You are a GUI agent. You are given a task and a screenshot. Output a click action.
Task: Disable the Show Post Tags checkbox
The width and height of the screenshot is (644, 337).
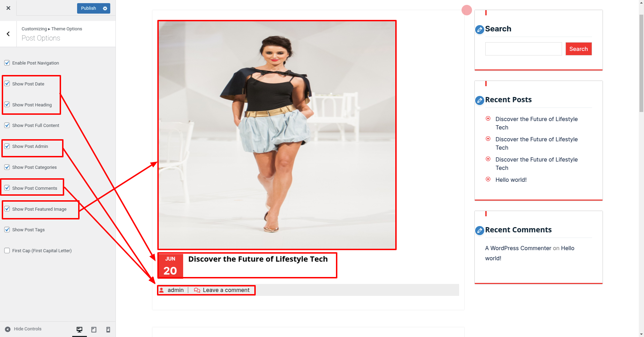coord(7,230)
